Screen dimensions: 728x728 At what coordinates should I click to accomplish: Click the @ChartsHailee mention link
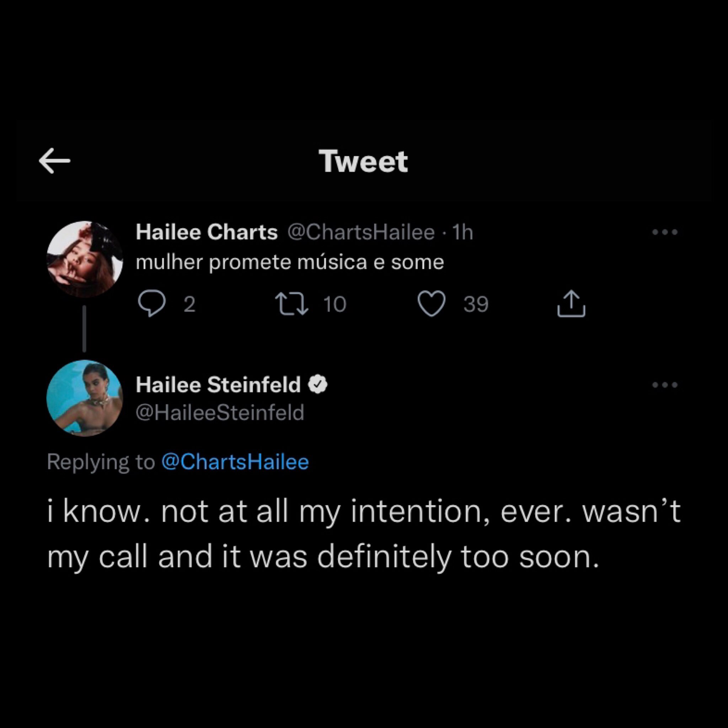point(235,462)
